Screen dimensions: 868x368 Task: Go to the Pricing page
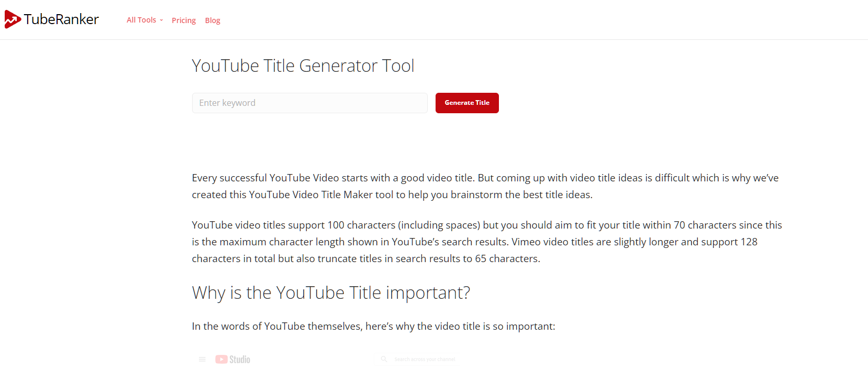click(x=183, y=20)
